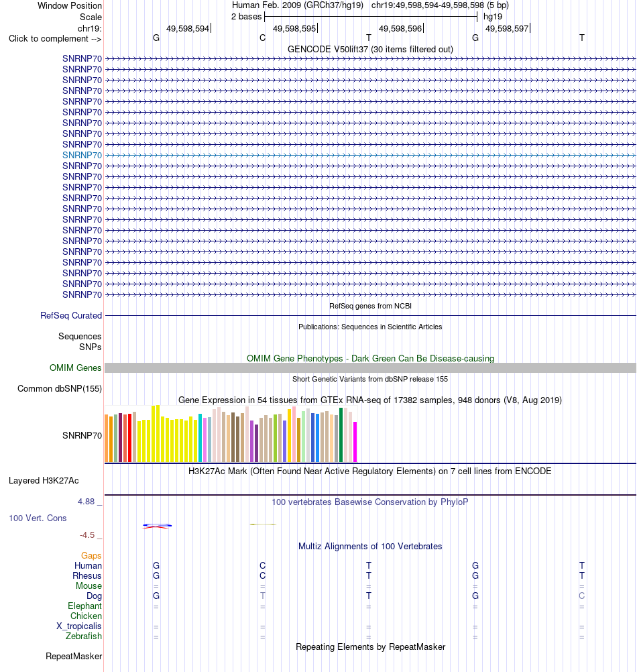The width and height of the screenshot is (637, 672).
Task: Select the X_tropicalis alignment row label
Action: pos(79,626)
